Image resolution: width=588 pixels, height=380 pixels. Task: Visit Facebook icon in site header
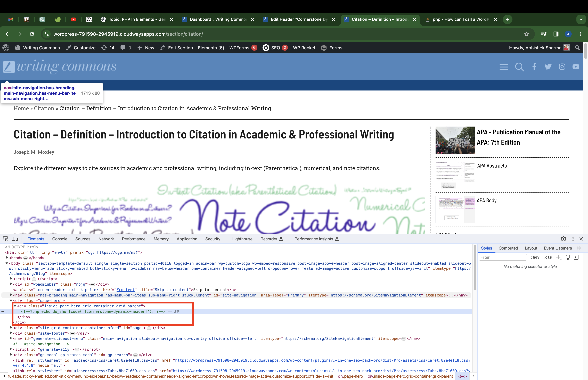click(x=534, y=67)
